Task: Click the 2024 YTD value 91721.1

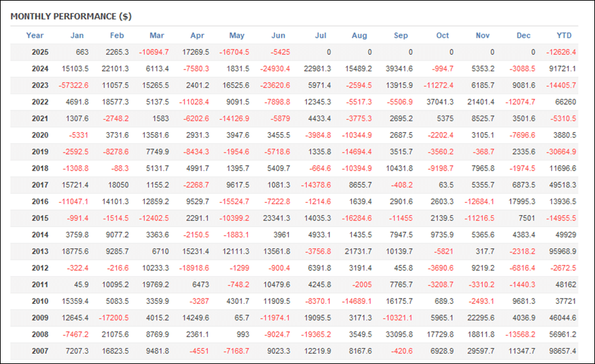Action: (563, 69)
